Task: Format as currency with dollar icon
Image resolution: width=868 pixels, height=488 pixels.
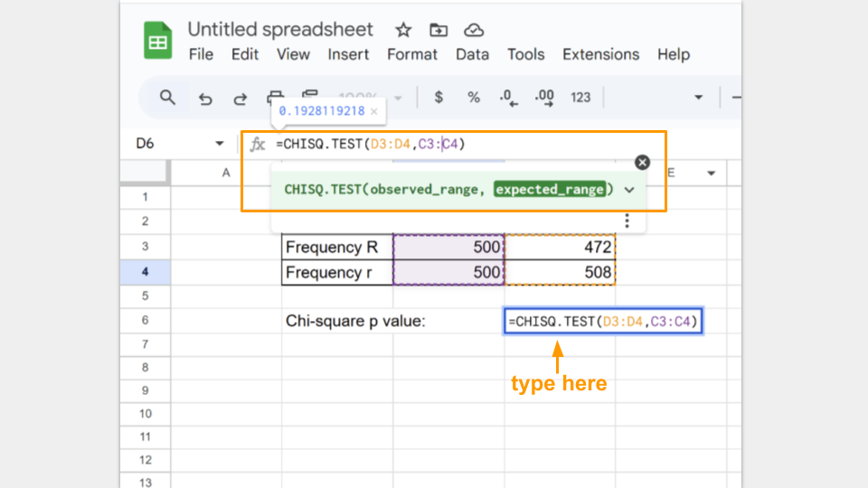Action: click(439, 98)
